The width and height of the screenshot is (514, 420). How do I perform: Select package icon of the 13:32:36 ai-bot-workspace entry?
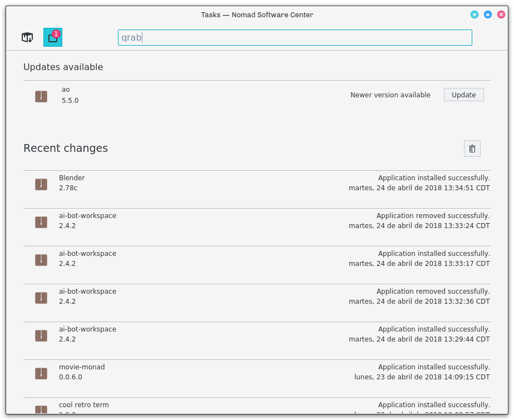pyautogui.click(x=41, y=298)
